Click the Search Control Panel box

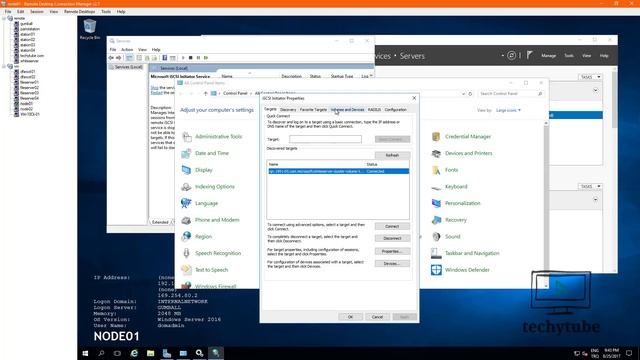click(x=511, y=94)
